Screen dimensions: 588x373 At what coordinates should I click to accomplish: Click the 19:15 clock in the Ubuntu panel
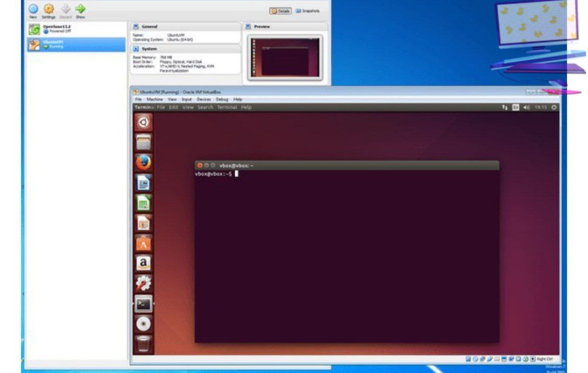point(541,107)
